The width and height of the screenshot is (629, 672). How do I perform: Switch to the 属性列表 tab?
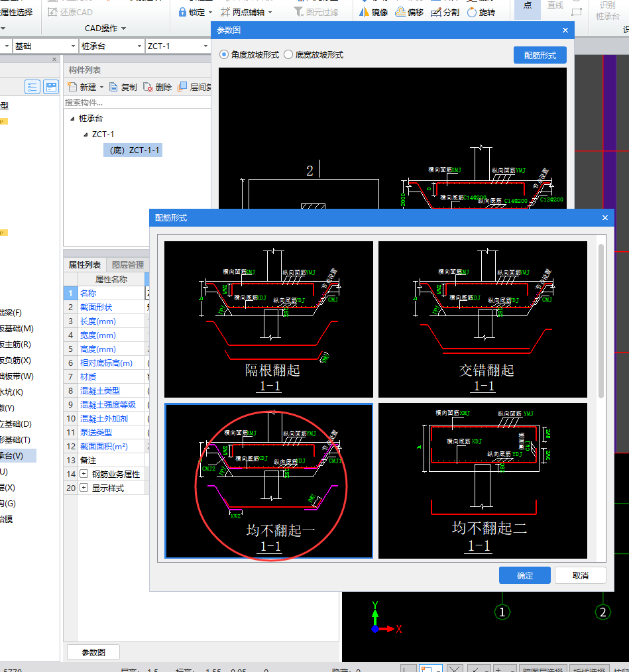coord(84,265)
